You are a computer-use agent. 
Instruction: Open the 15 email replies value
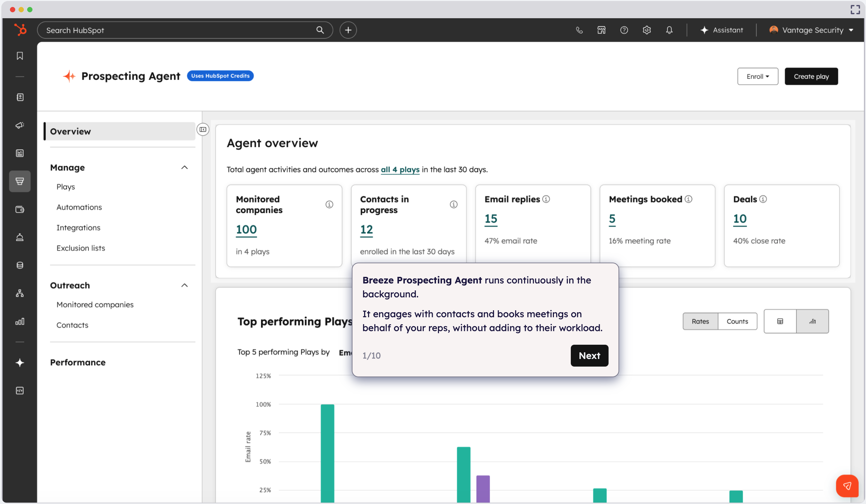(x=491, y=219)
